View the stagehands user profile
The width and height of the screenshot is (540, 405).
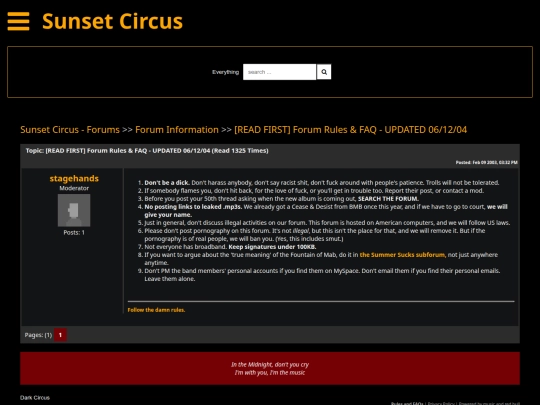pos(74,178)
